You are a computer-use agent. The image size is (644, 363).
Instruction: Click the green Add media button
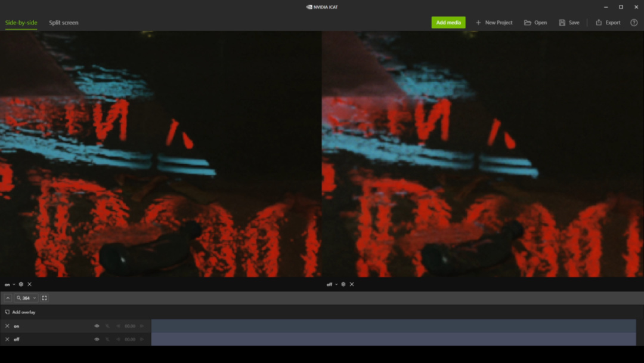pos(448,23)
